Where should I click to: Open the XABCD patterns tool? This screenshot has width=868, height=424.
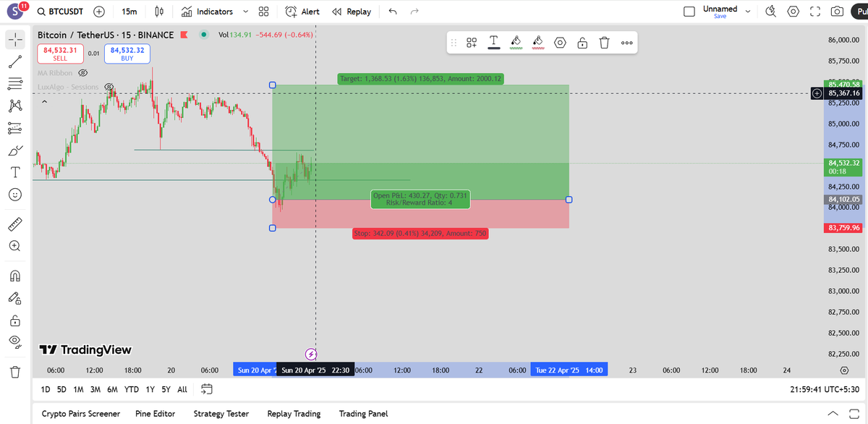pos(15,106)
